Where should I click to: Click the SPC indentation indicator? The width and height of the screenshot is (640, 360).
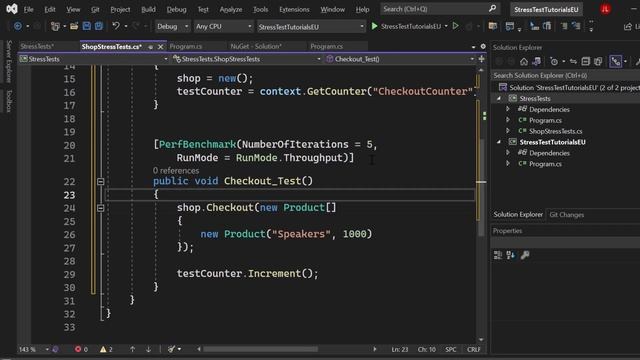pyautogui.click(x=451, y=349)
